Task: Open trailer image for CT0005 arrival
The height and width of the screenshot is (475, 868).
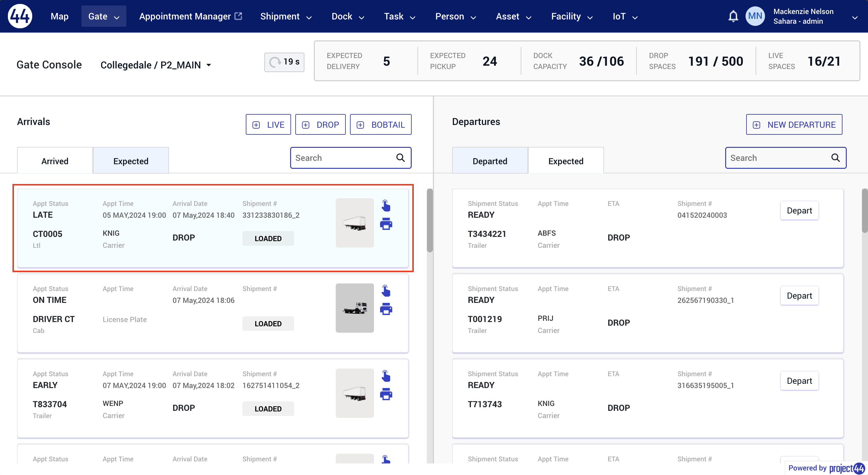Action: point(355,223)
